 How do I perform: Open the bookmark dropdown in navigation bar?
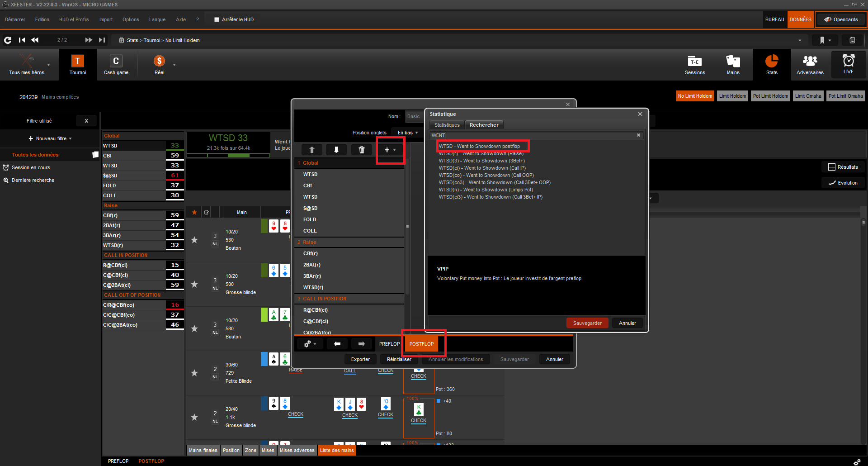tap(825, 40)
